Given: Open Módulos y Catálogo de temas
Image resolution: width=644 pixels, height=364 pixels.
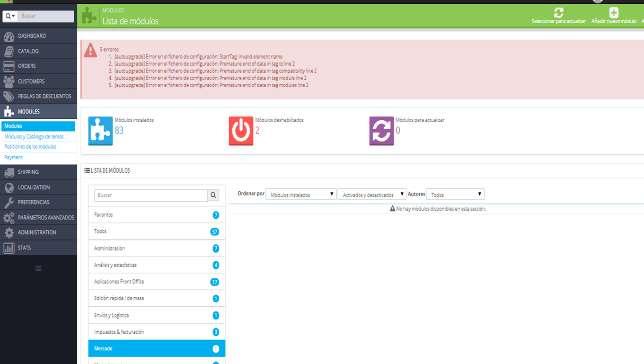Looking at the screenshot, I should [x=34, y=137].
